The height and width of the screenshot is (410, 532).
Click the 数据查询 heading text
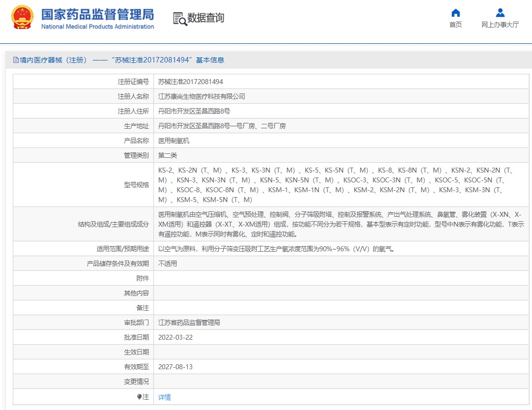(x=206, y=18)
